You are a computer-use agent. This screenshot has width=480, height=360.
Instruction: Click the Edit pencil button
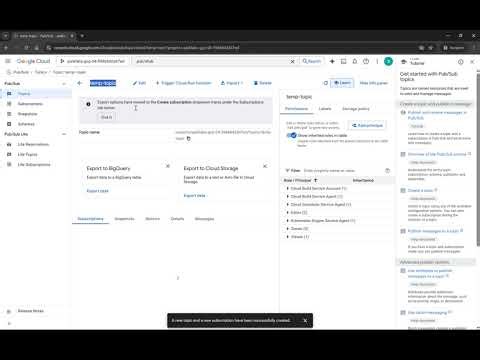[139, 83]
